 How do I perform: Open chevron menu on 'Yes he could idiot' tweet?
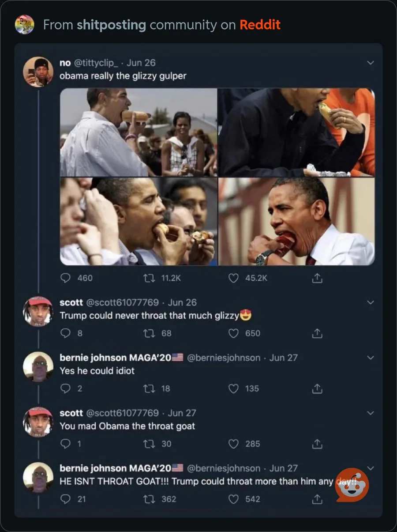371,358
